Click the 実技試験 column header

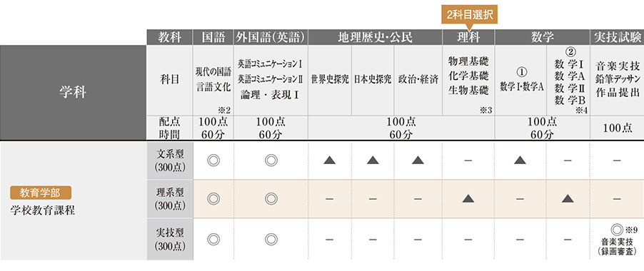pyautogui.click(x=617, y=37)
